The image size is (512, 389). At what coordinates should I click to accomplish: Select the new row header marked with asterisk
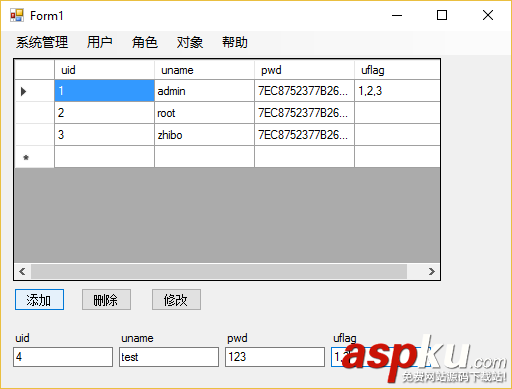click(x=35, y=157)
